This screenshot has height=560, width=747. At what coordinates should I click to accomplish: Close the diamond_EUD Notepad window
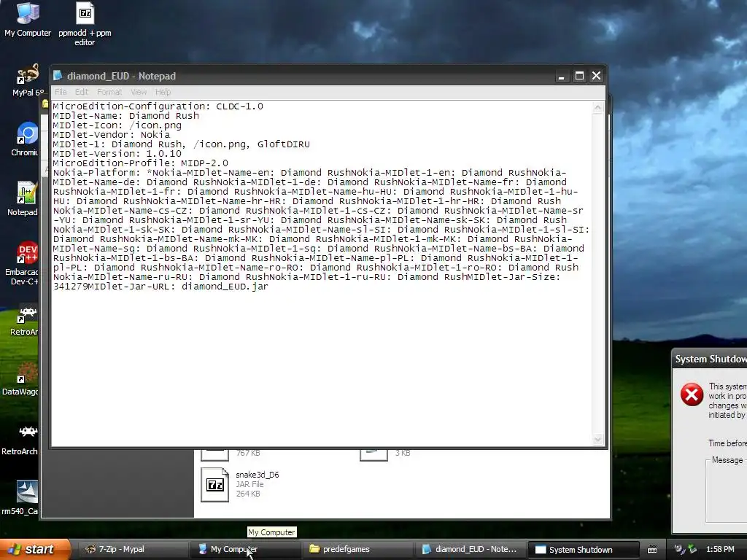597,76
